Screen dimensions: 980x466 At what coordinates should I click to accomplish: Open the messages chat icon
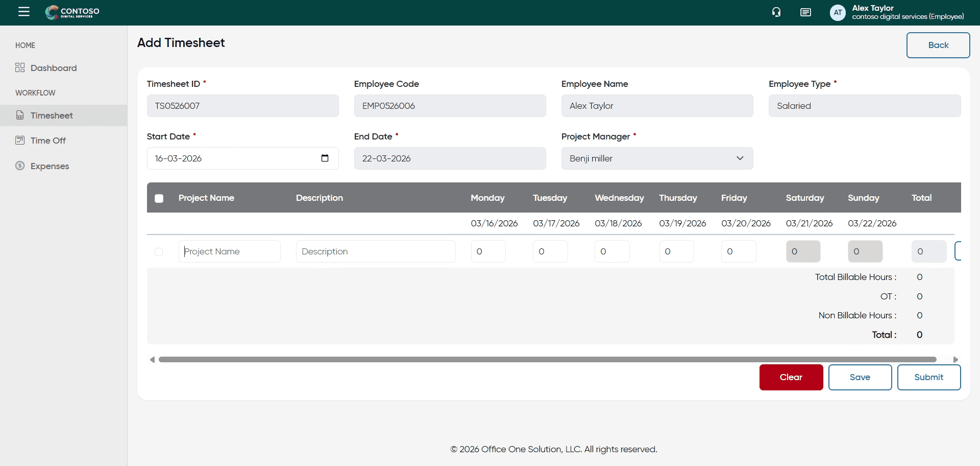click(x=805, y=12)
